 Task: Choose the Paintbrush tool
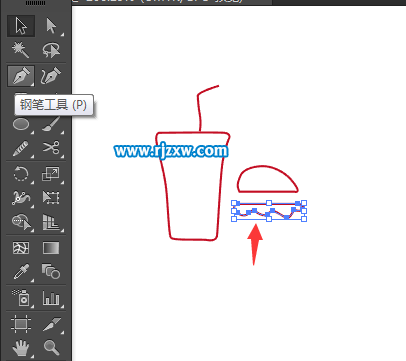pyautogui.click(x=51, y=125)
